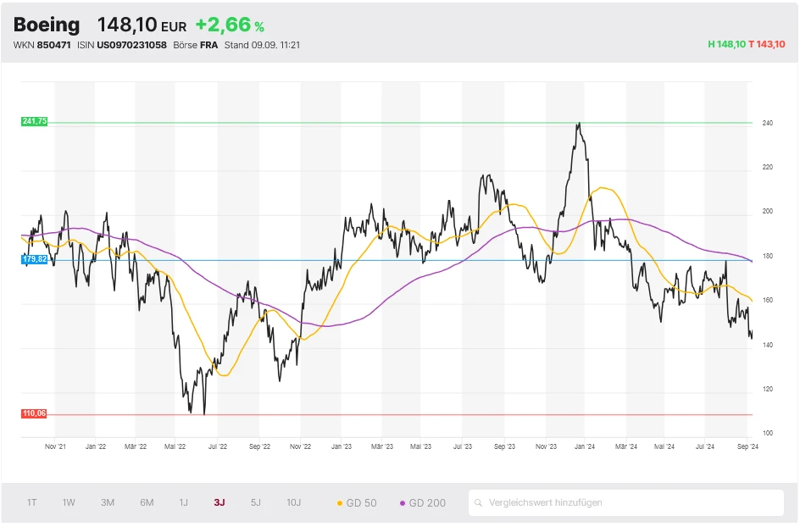Click the magnifier icon in the comparison field
Screen dimensions: 800x532
[x=480, y=502]
